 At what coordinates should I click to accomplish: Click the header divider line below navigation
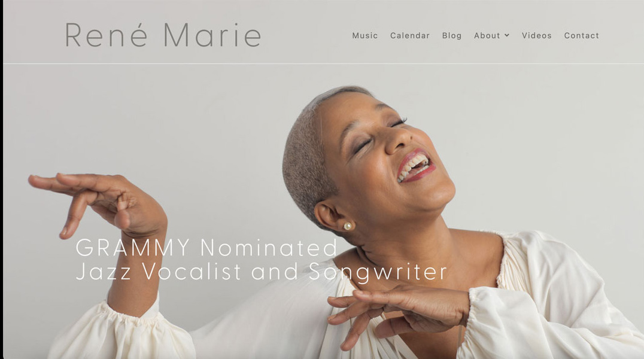click(x=324, y=63)
